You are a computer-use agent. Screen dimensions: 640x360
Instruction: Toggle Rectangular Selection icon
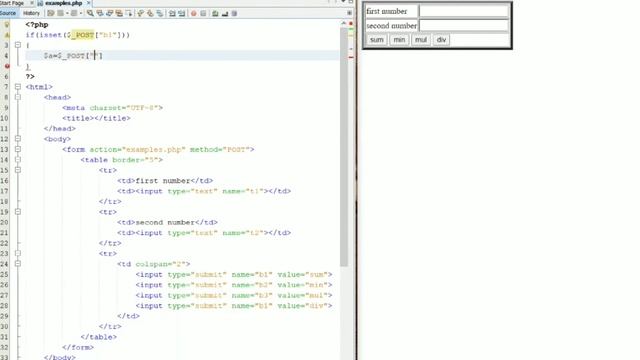(129, 13)
